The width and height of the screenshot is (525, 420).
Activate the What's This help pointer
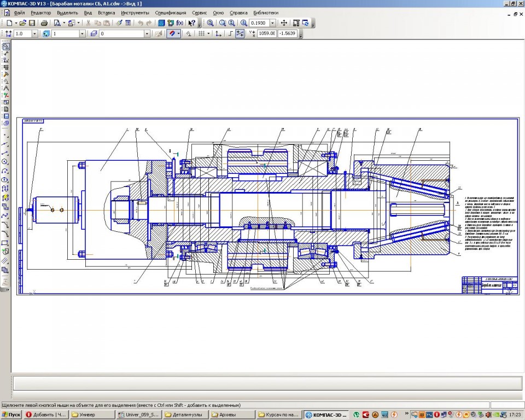point(191,23)
